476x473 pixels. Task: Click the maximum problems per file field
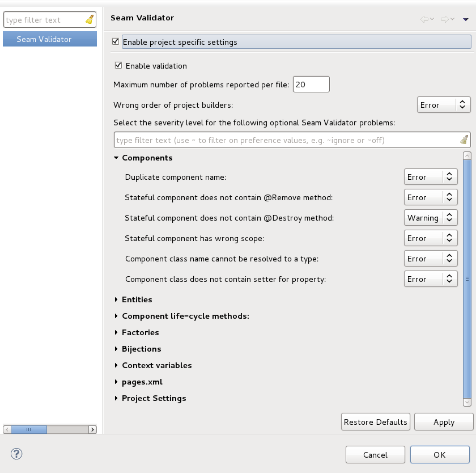(x=311, y=85)
